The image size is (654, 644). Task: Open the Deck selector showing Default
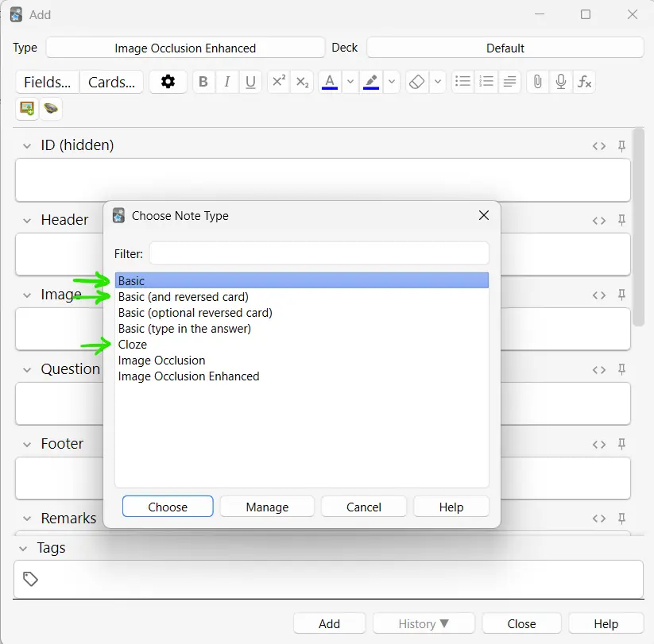(x=505, y=48)
